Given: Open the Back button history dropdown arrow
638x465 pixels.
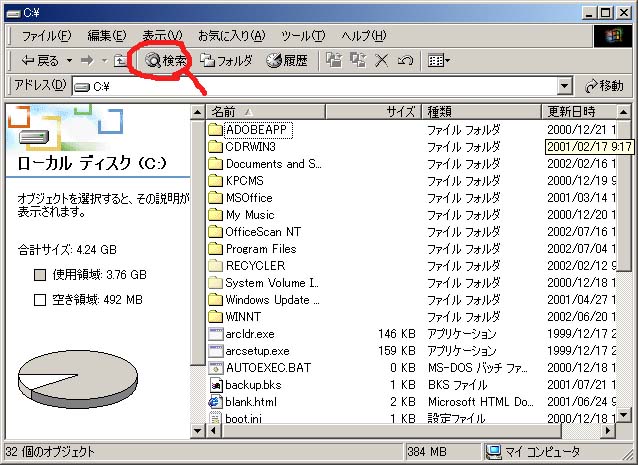Looking at the screenshot, I should click(x=69, y=61).
